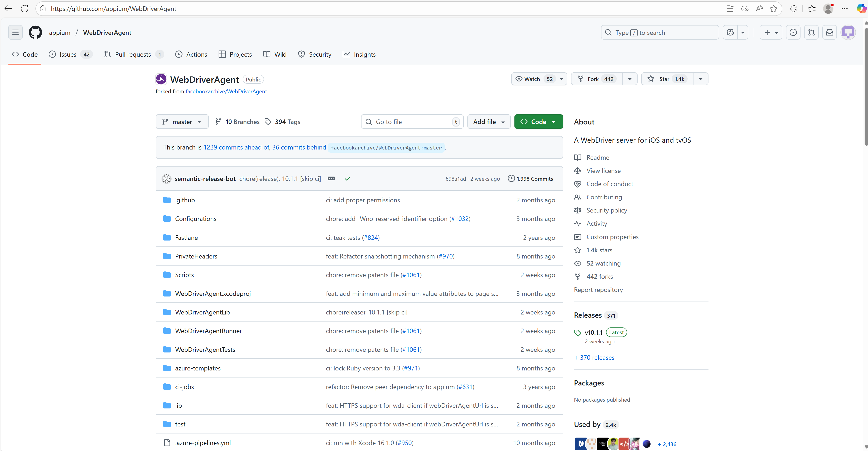Open the hamburger navigation menu

coord(15,32)
